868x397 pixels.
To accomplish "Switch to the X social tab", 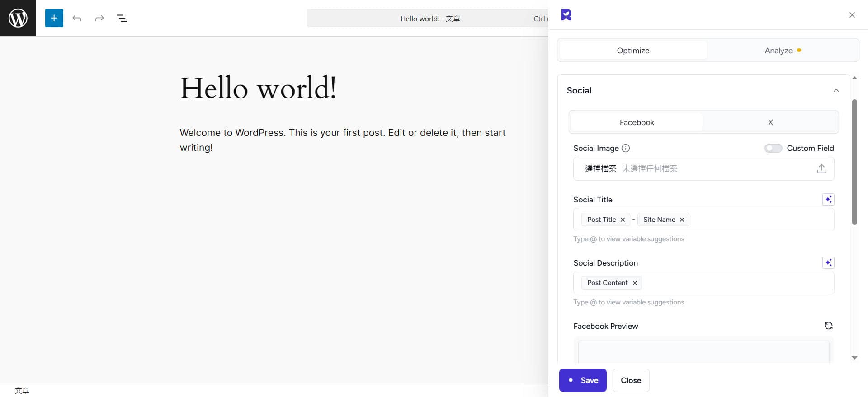I will [770, 122].
